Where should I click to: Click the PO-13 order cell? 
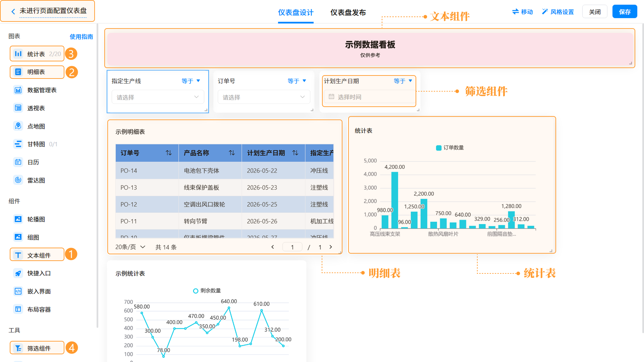click(147, 188)
